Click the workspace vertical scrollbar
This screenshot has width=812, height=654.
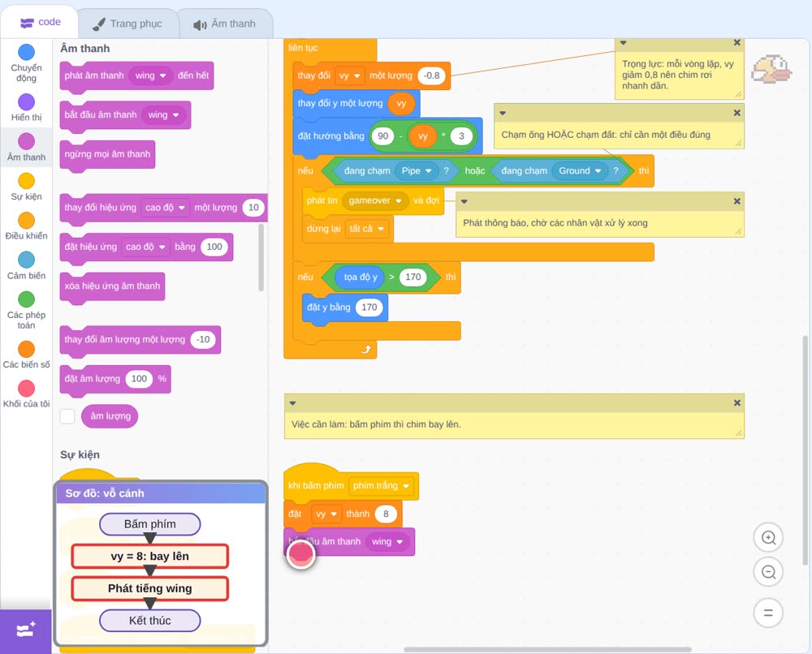pos(805,450)
